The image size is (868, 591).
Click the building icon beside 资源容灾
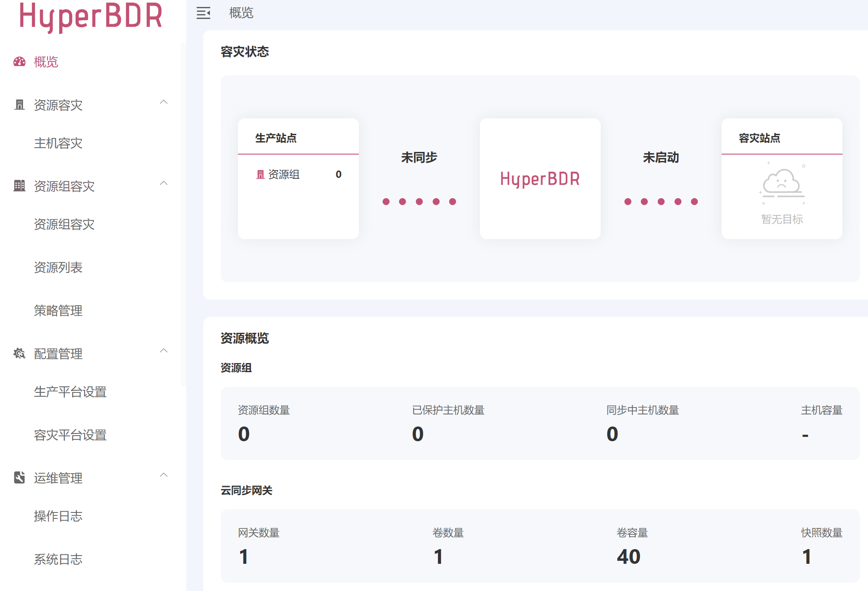click(19, 105)
